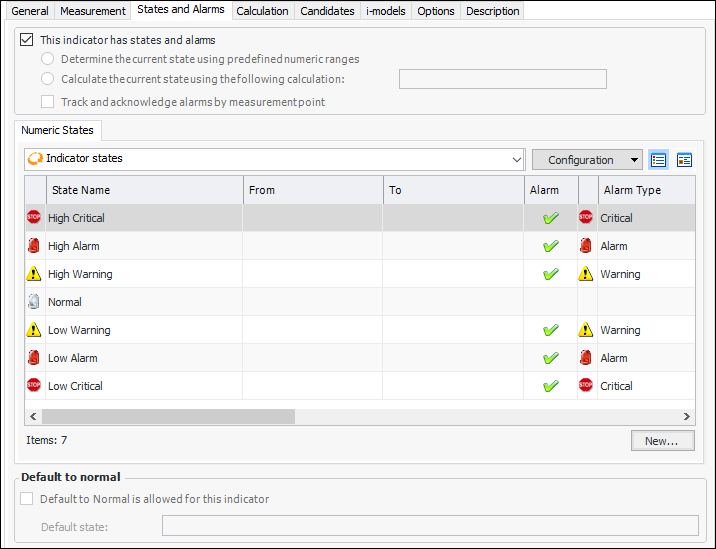Screen dimensions: 716x549
Task: Click the Low Critical stop icon
Action: (x=34, y=386)
